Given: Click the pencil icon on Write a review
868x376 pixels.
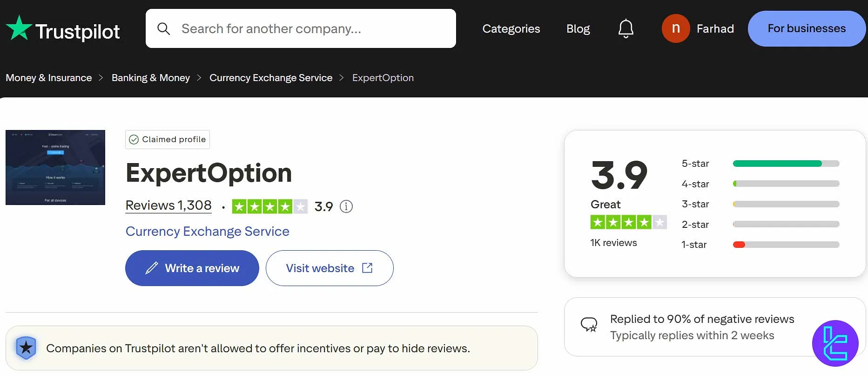Looking at the screenshot, I should pyautogui.click(x=151, y=268).
